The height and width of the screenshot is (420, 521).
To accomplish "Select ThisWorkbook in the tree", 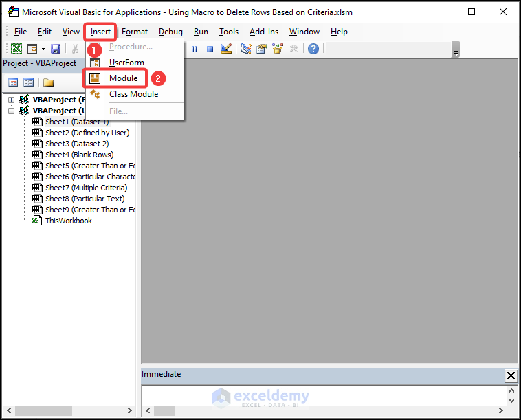I will coord(69,221).
